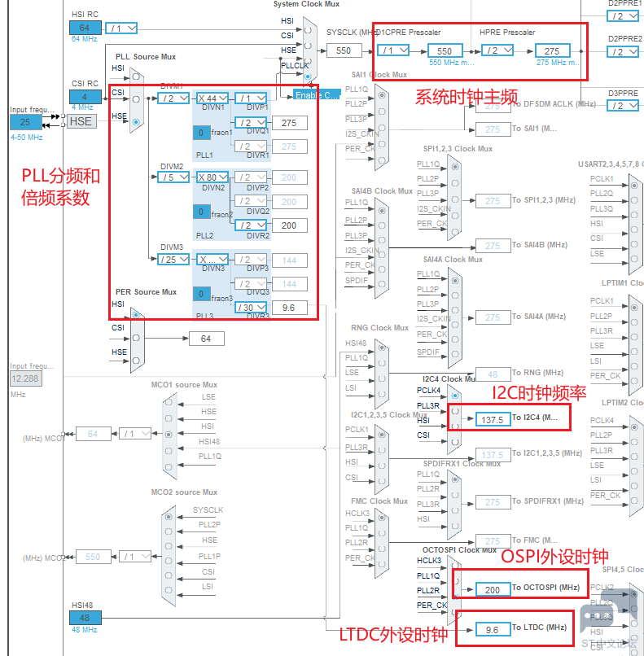Click the HSI48 48 value box
The width and height of the screenshot is (644, 656).
(85, 618)
